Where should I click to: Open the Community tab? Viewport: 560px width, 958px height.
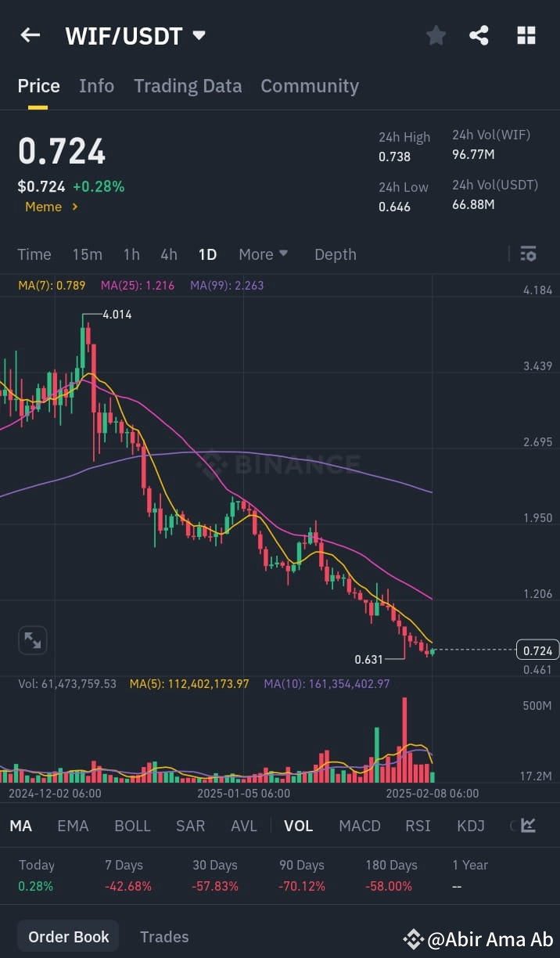pyautogui.click(x=310, y=86)
